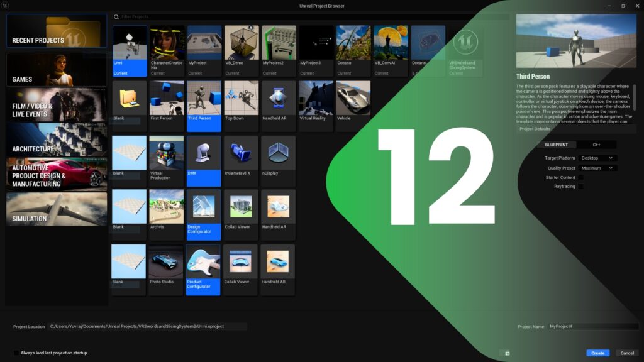Open the CharacterCreatorNia project

167,51
